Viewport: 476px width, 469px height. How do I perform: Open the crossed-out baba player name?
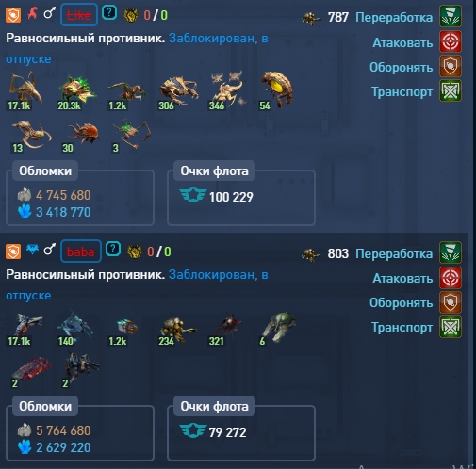point(81,251)
